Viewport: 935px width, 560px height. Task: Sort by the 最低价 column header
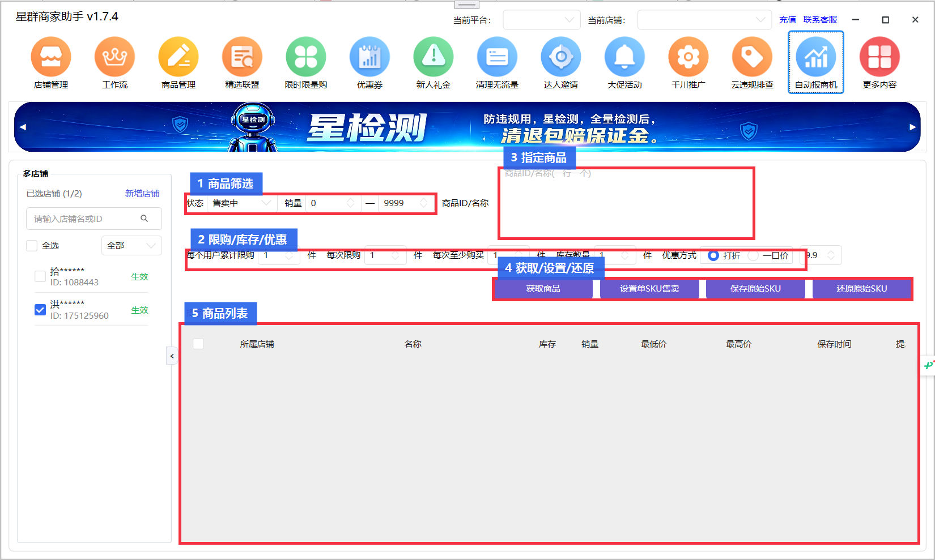coord(654,344)
